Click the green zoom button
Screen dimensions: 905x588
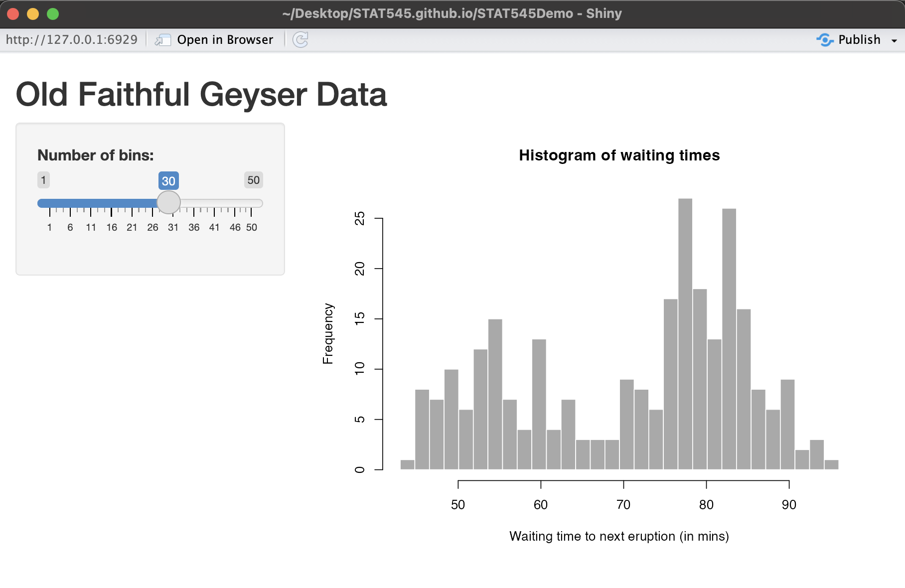pos(52,13)
